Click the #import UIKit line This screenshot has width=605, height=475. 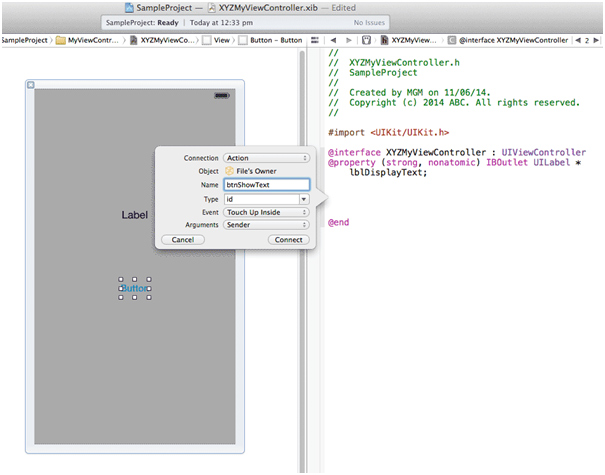389,132
